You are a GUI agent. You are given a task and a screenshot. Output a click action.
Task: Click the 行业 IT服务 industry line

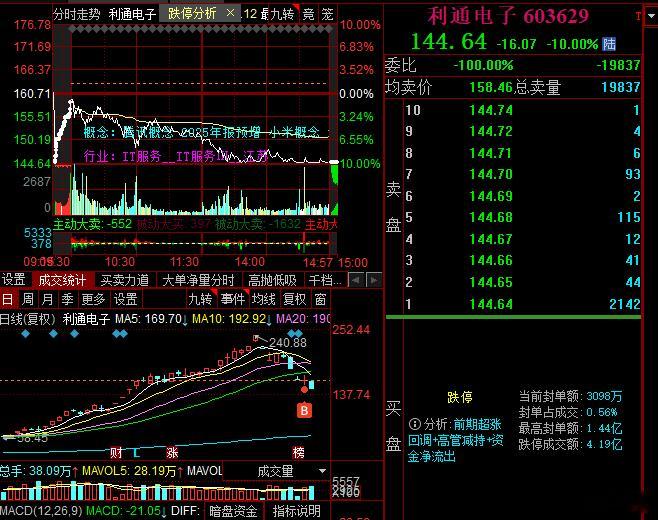point(175,157)
